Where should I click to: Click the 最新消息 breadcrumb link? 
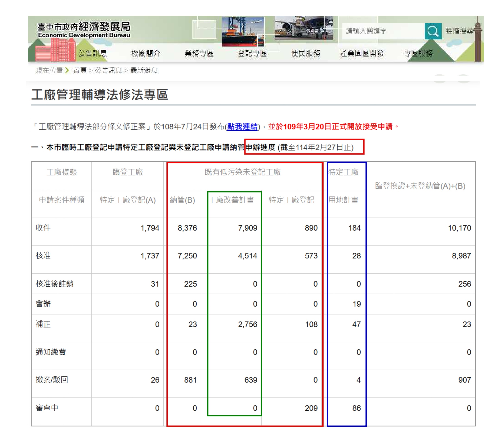click(x=144, y=71)
